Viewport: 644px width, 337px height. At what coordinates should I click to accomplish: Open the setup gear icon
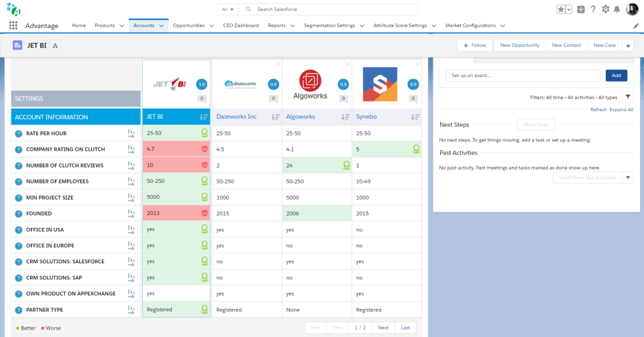click(605, 9)
